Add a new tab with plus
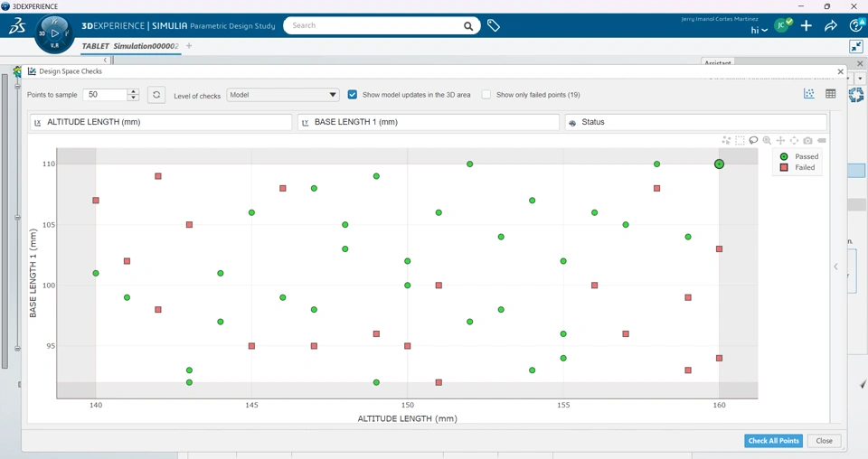Image resolution: width=868 pixels, height=459 pixels. pyautogui.click(x=189, y=46)
